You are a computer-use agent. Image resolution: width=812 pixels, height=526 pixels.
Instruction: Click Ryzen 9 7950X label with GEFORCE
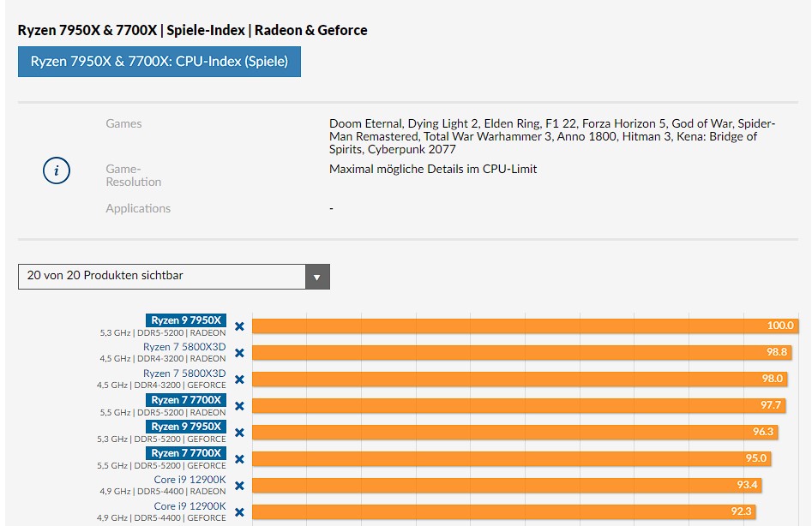point(186,426)
